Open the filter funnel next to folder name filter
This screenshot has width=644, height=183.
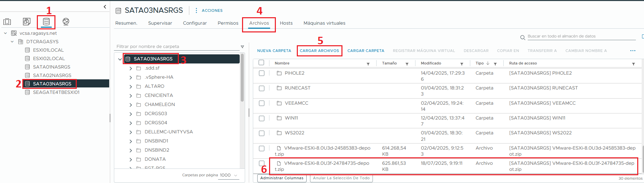click(242, 47)
